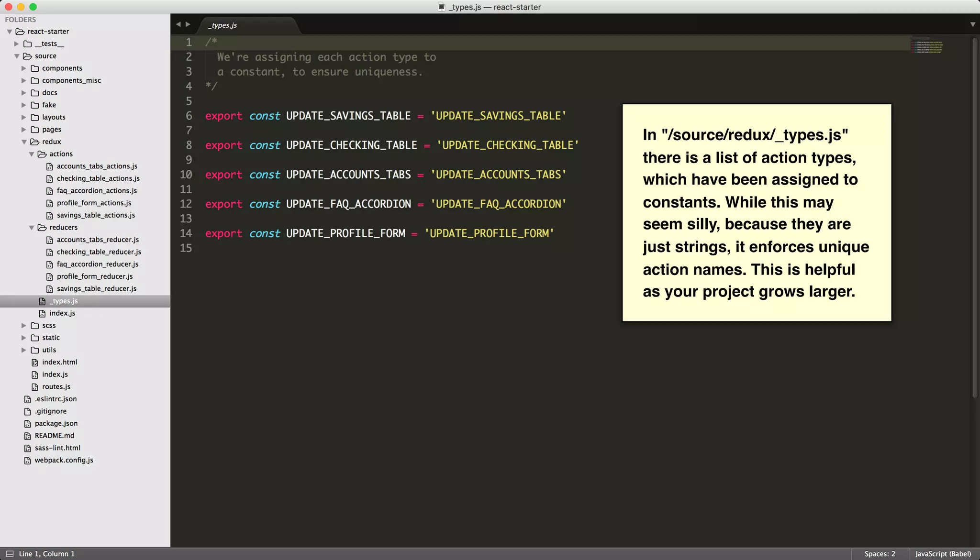Collapse the reducers folder arrow
Image resolution: width=980 pixels, height=560 pixels.
[32, 228]
